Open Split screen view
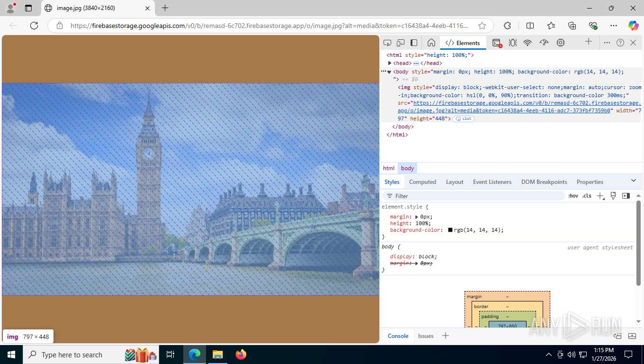This screenshot has width=644, height=364. tap(530, 26)
